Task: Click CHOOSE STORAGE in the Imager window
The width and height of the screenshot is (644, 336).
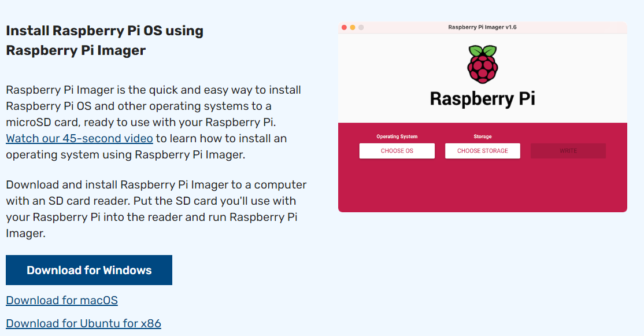Action: point(483,151)
